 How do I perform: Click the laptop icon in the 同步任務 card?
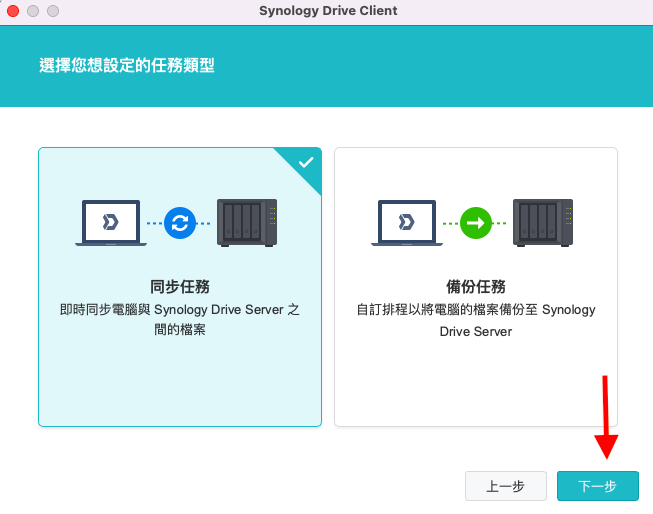[111, 223]
